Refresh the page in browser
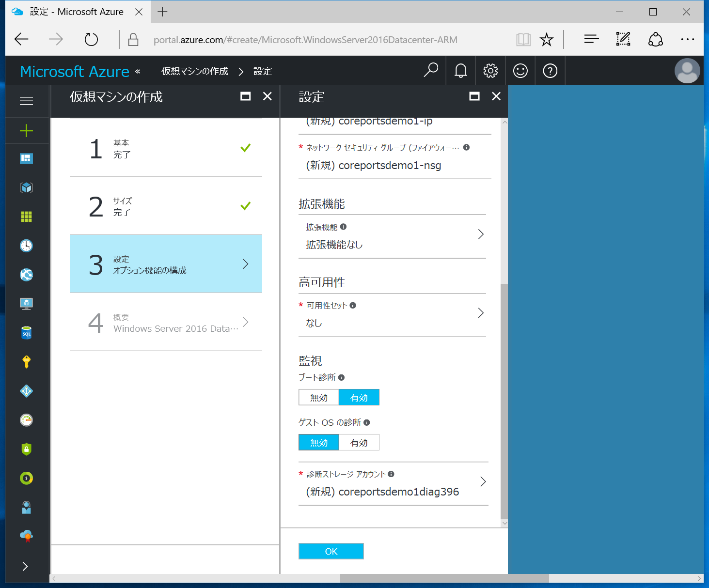Screen dimensions: 709x588 [91, 39]
